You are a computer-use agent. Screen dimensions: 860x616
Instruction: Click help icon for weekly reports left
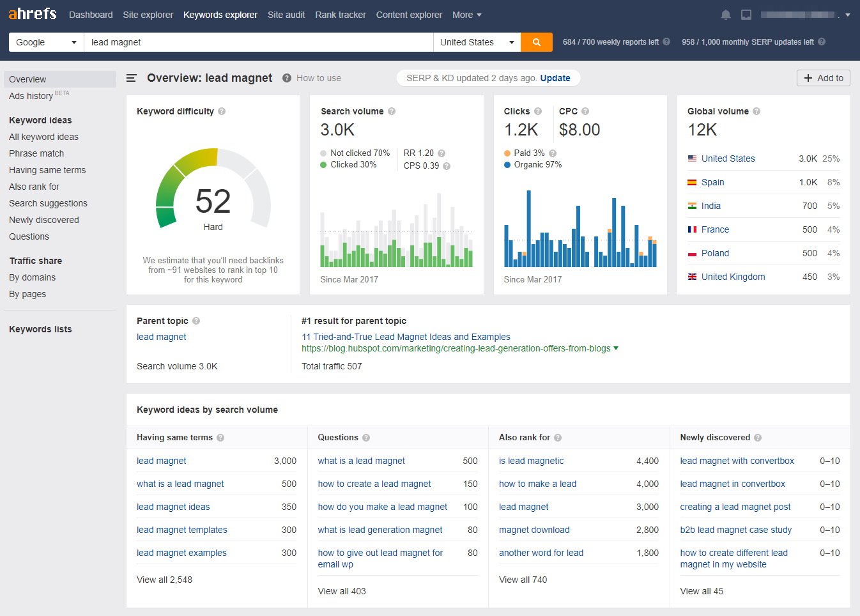(x=666, y=42)
